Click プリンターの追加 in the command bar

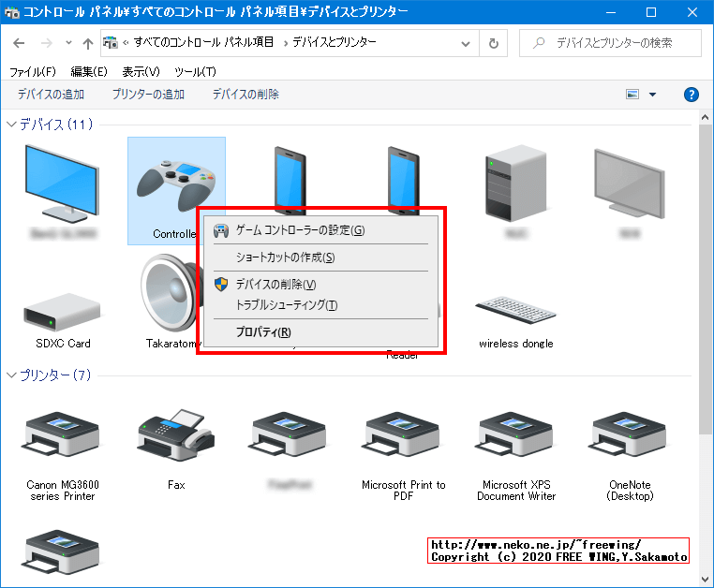click(148, 95)
